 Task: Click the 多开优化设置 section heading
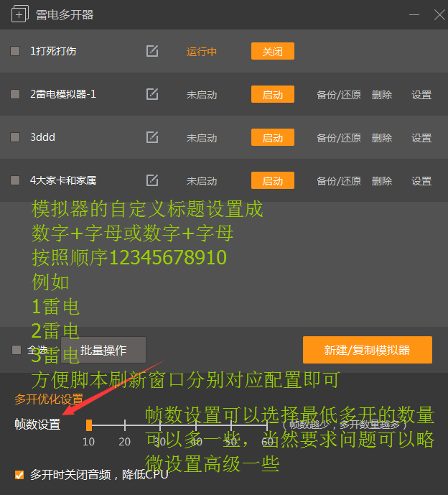coord(49,399)
